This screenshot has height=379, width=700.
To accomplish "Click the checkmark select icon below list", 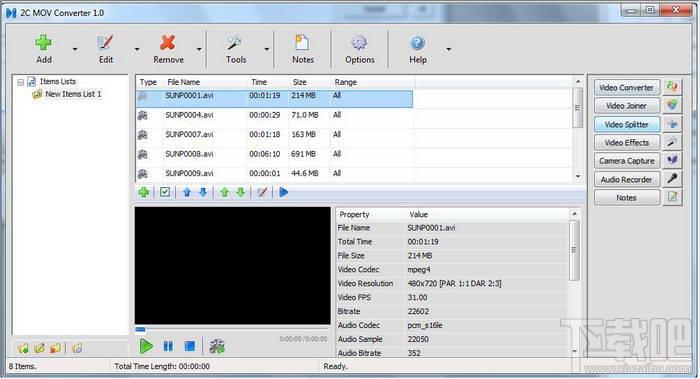I will point(165,192).
